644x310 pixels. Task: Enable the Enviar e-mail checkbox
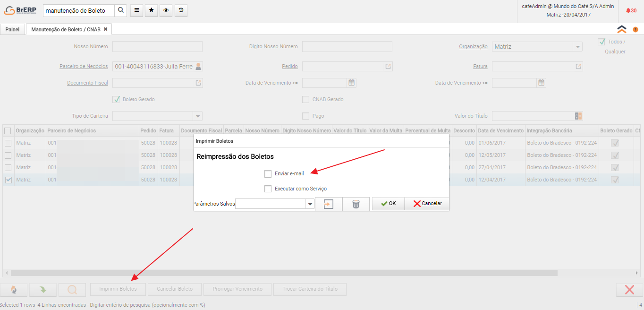click(268, 174)
